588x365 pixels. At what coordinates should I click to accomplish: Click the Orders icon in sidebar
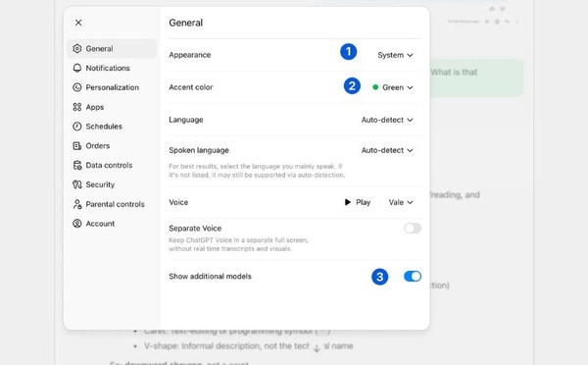pos(77,145)
